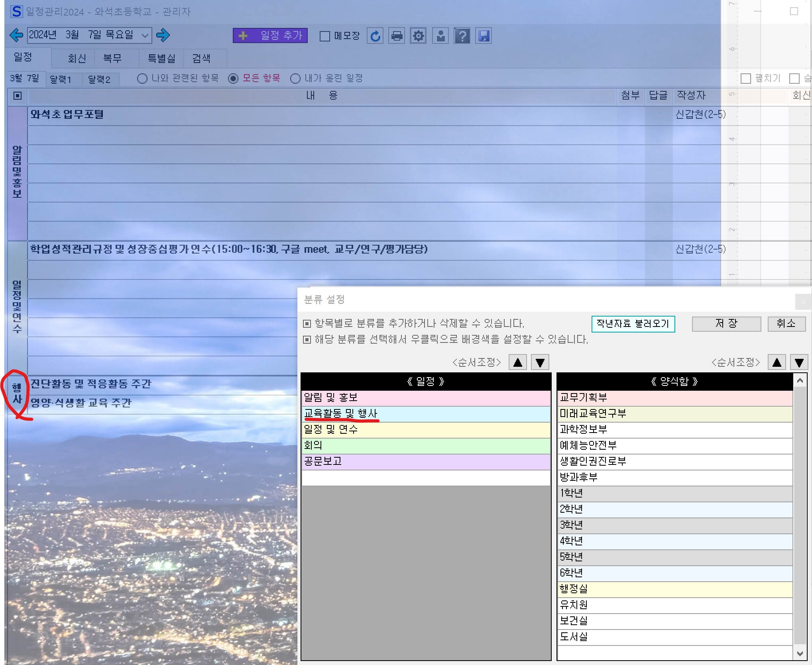Screen dimensions: 812x665
Task: Click the 일정 추가 button
Action: (270, 35)
